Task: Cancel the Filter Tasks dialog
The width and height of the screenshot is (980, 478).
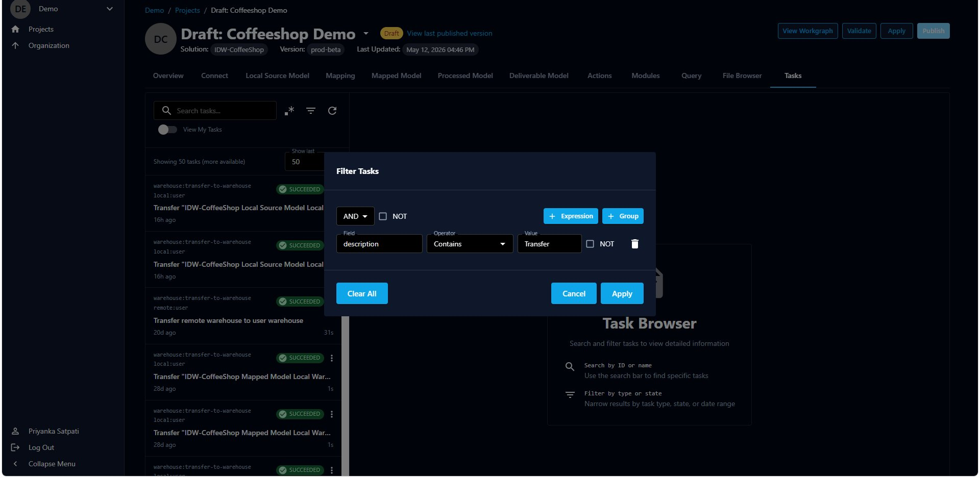Action: (574, 293)
